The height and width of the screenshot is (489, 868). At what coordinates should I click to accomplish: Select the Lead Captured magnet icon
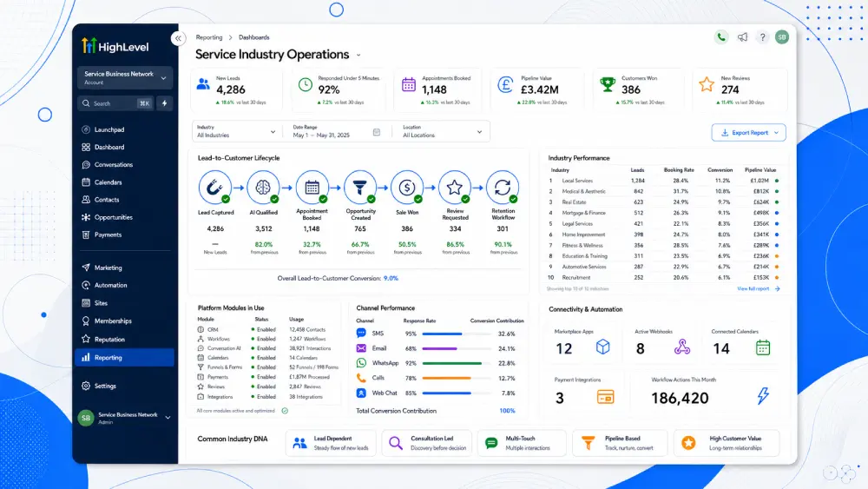pos(214,188)
